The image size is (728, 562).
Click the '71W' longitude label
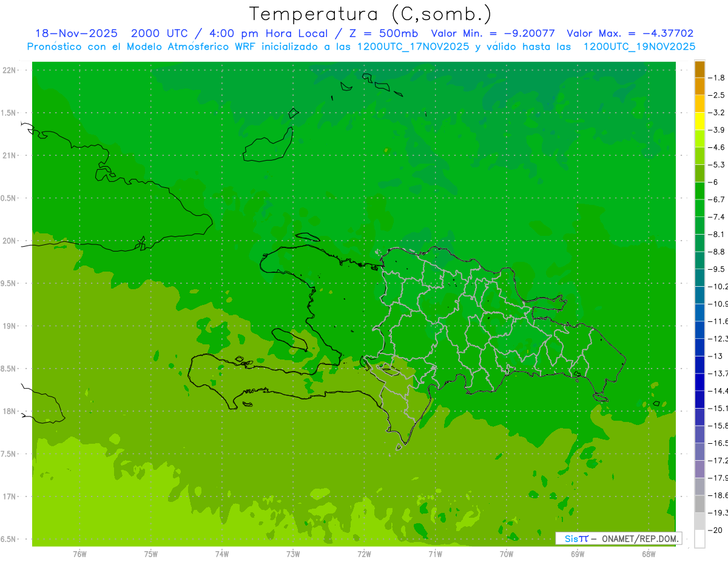[x=435, y=554]
